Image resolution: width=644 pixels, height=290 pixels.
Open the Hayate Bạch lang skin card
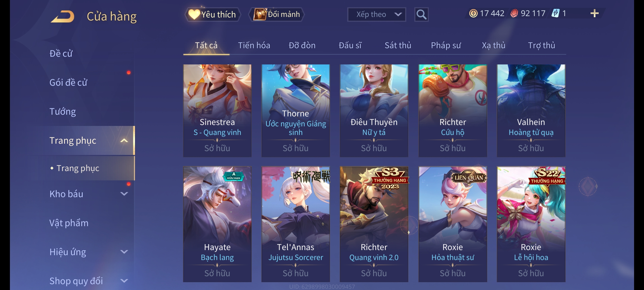pyautogui.click(x=217, y=224)
